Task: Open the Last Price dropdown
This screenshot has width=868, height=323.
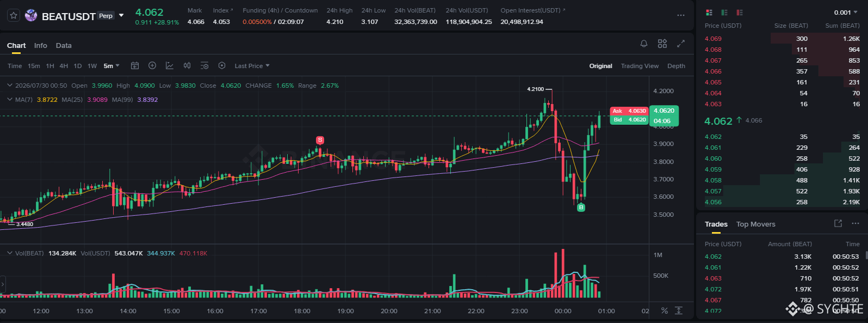Action: (x=252, y=66)
